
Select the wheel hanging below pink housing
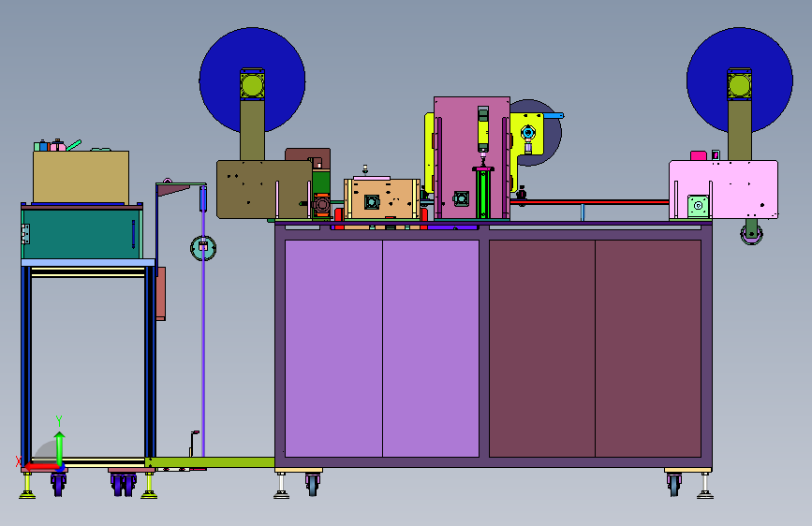[751, 234]
